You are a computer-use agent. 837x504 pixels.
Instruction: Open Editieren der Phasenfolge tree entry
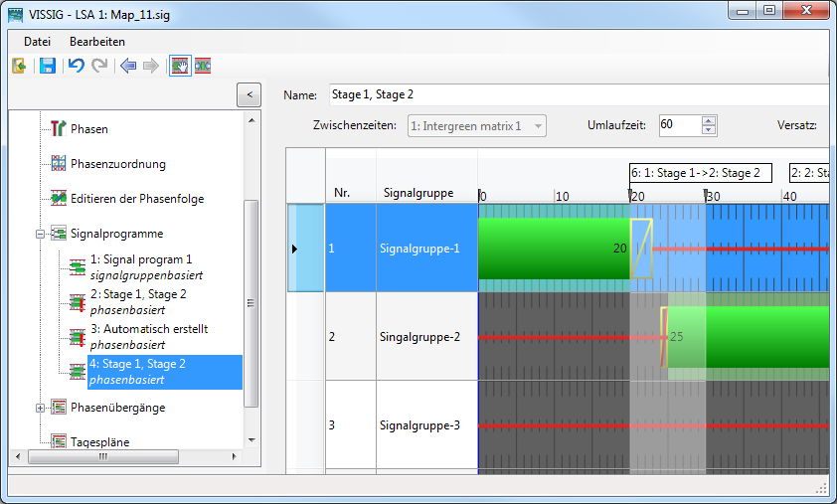(x=136, y=199)
